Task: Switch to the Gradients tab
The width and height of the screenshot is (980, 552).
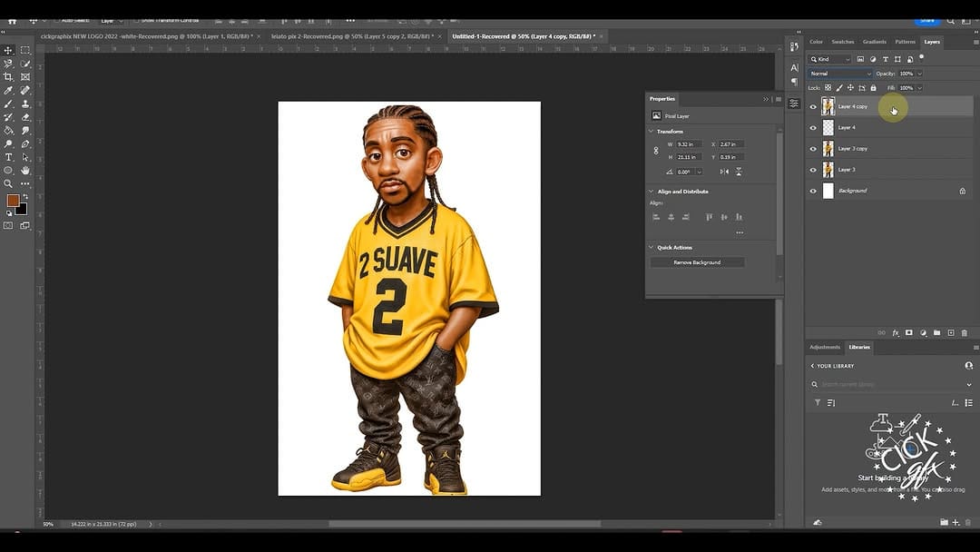Action: [x=875, y=42]
